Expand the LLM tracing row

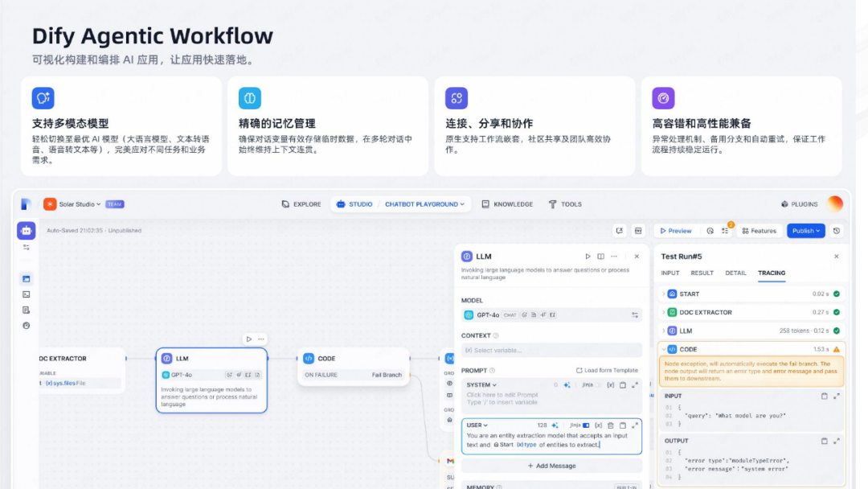point(751,331)
